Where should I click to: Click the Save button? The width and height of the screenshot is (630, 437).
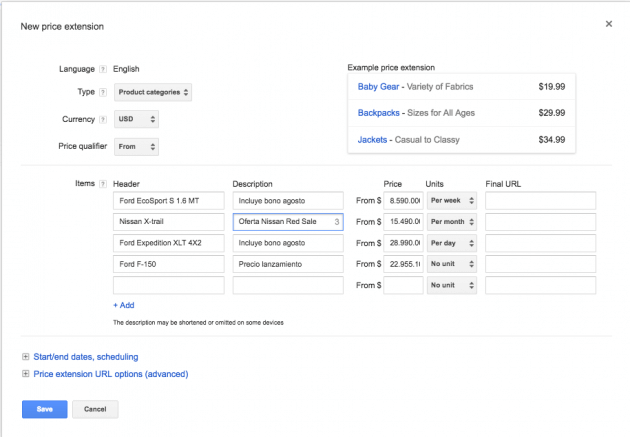tap(45, 409)
